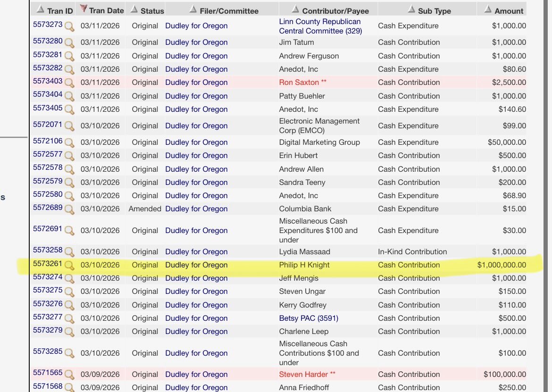
Task: Sort by Tran Date red arrow
Action: point(84,9)
